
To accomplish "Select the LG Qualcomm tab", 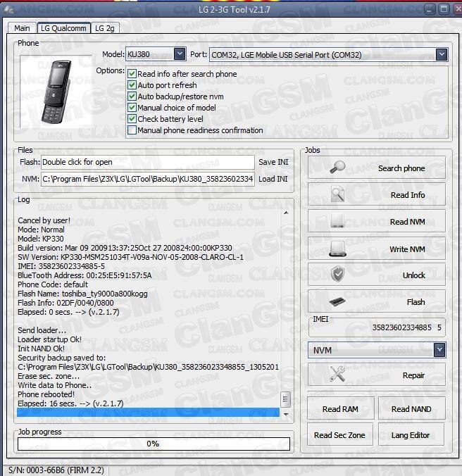I will 63,28.
